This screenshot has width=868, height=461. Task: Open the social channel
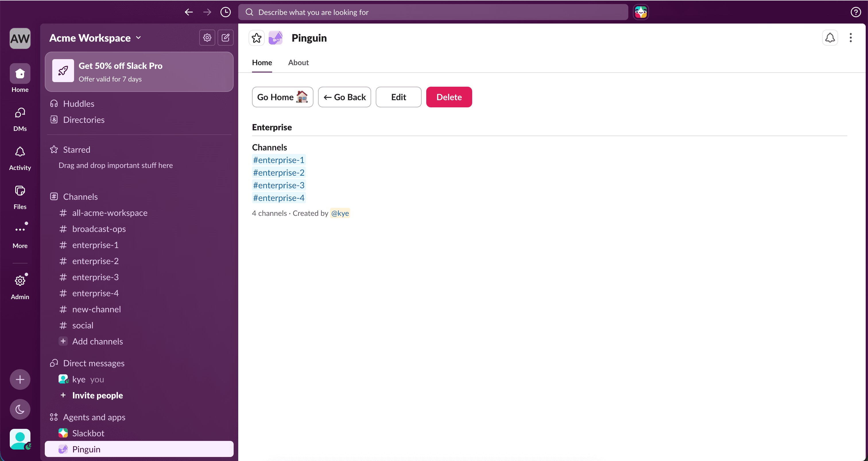tap(139, 326)
